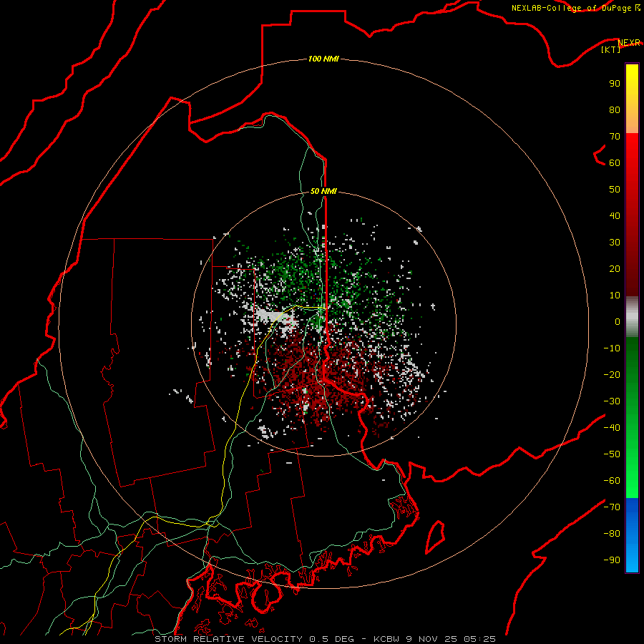The width and height of the screenshot is (644, 644).
Task: Click the positive 20 scale value
Action: 615,268
